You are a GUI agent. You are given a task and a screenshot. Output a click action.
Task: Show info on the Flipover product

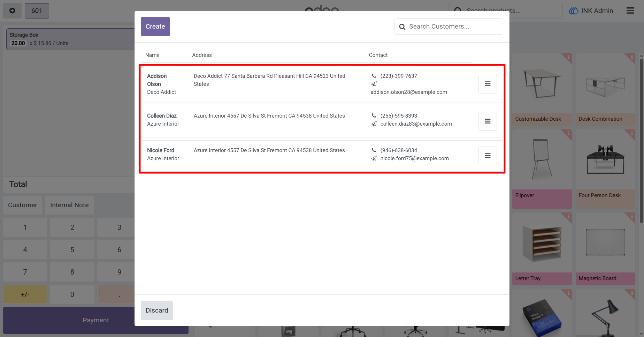[x=568, y=133]
